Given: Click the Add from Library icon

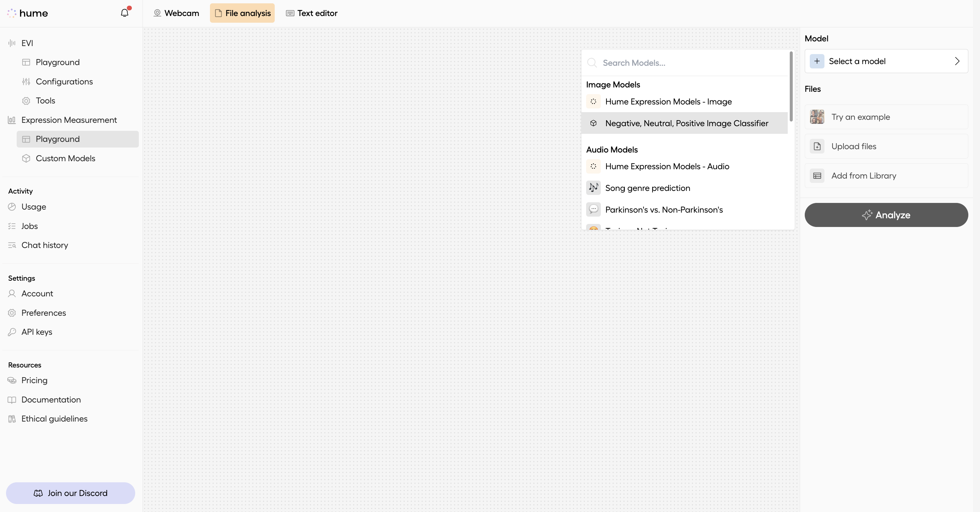Looking at the screenshot, I should [x=817, y=176].
